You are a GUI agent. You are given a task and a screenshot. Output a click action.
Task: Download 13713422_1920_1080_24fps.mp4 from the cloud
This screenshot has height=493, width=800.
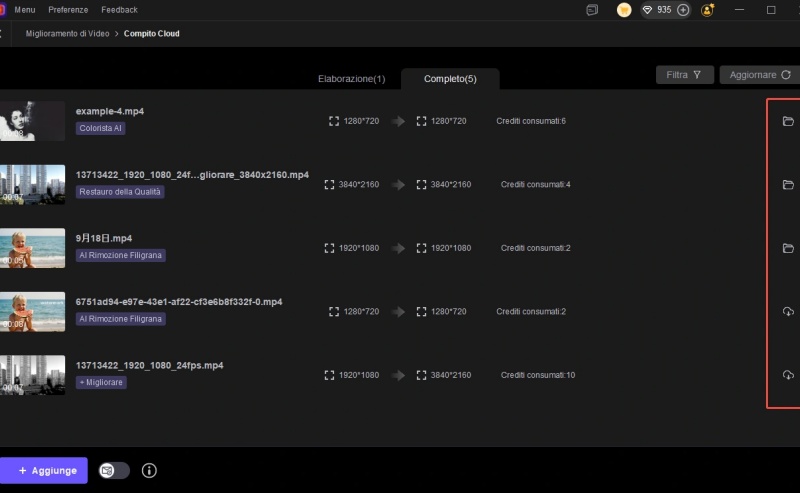coord(788,375)
